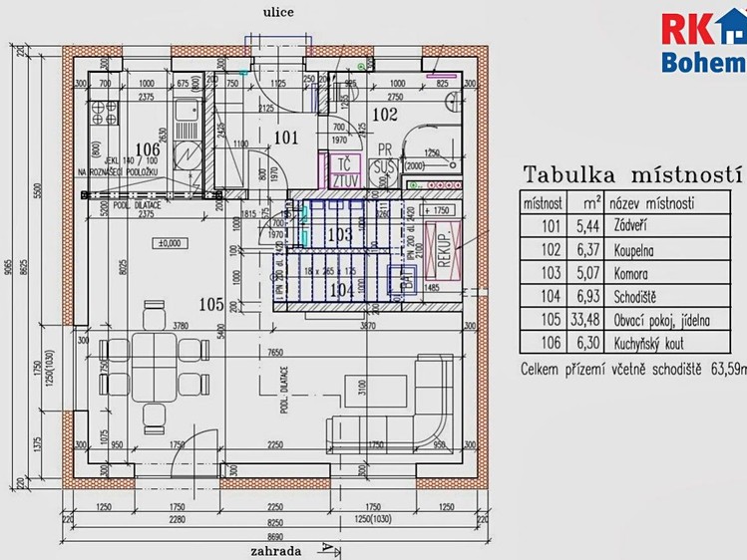Click the coffee table rectangle near the sofa
Screen dimensions: 747x560
click(375, 391)
